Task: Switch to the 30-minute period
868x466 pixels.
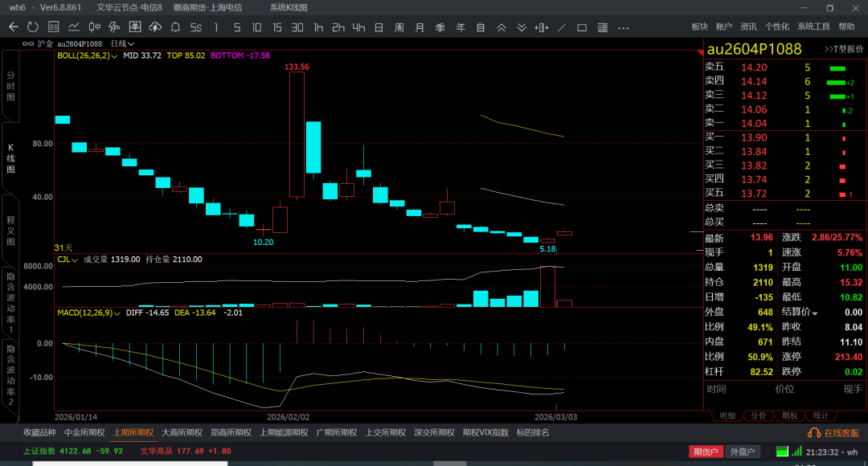Action: click(297, 27)
